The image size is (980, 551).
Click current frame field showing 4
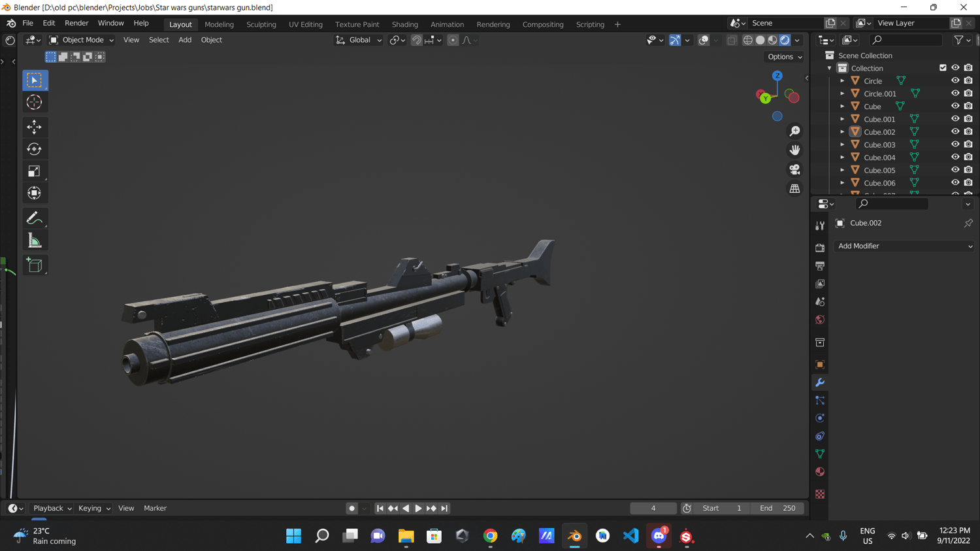(653, 508)
